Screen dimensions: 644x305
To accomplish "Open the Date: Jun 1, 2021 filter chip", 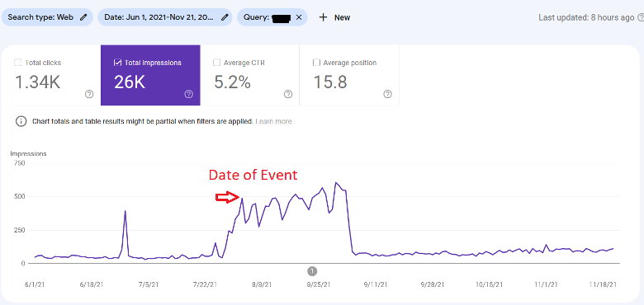I will [164, 17].
